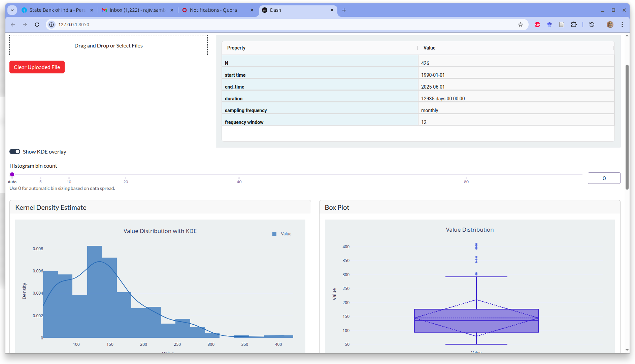Click the histogram bin count input box
Viewport: 635px width, 364px height.
click(x=604, y=178)
